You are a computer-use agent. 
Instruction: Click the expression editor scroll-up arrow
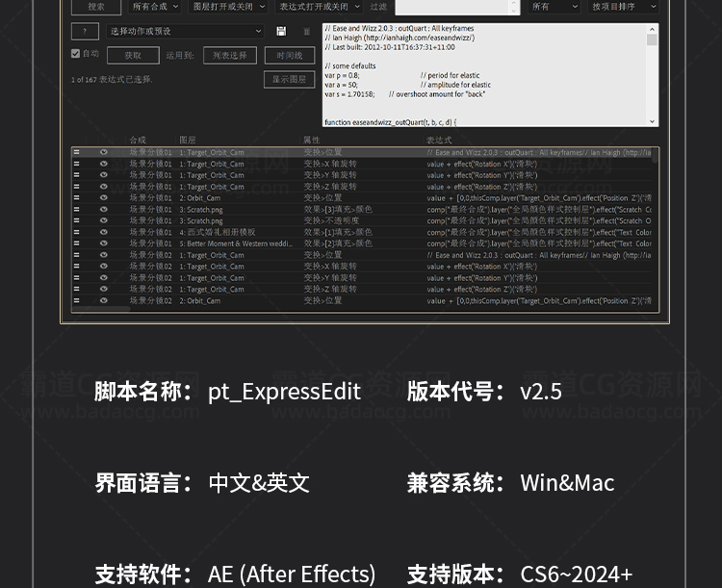point(652,29)
